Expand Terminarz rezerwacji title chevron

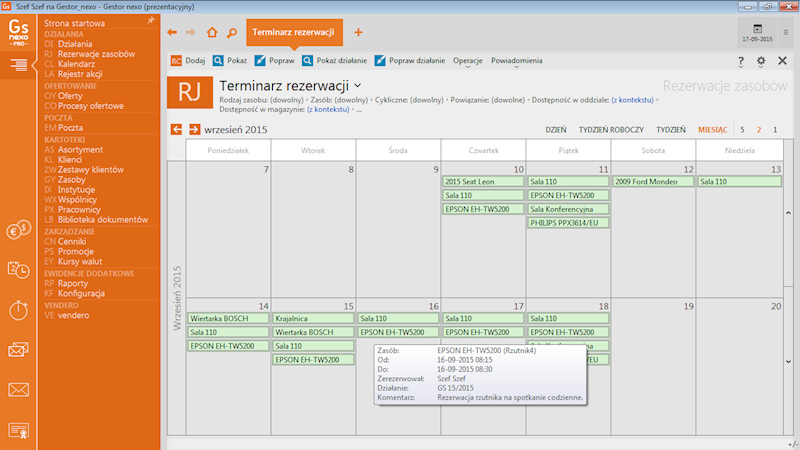358,86
